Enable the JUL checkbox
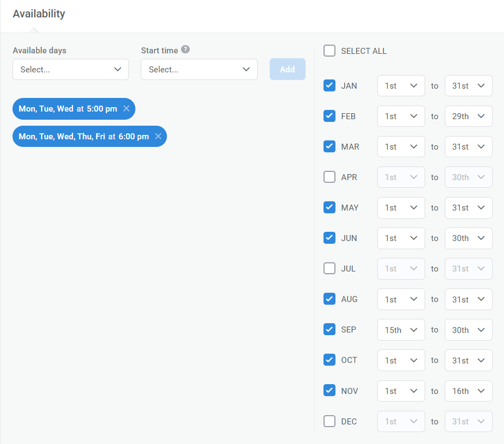This screenshot has width=504, height=444. [x=329, y=268]
